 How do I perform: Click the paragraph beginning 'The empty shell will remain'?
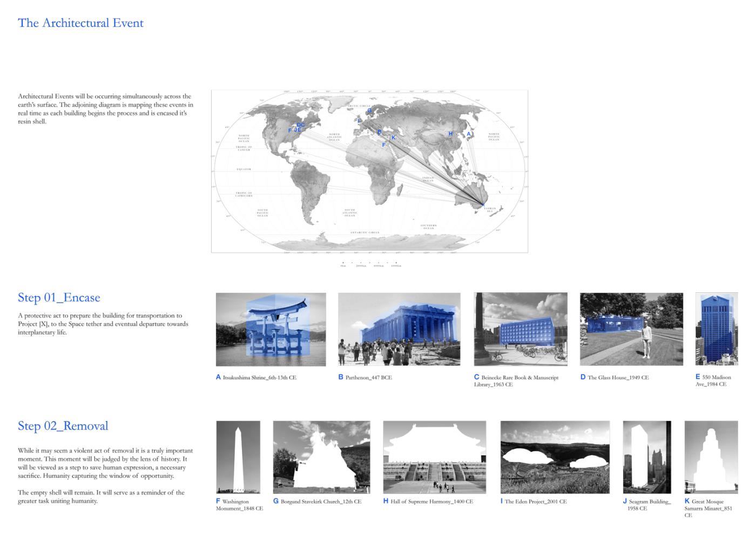click(101, 497)
